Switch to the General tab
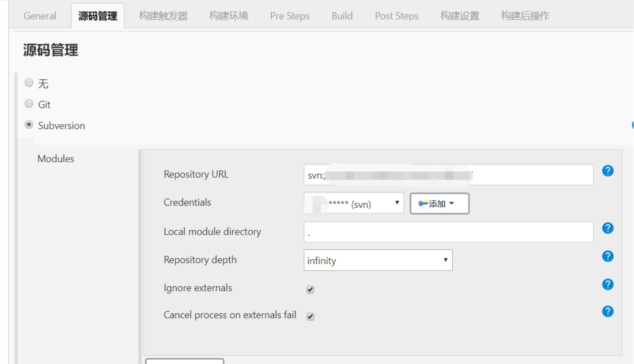Image resolution: width=634 pixels, height=364 pixels. [x=40, y=16]
